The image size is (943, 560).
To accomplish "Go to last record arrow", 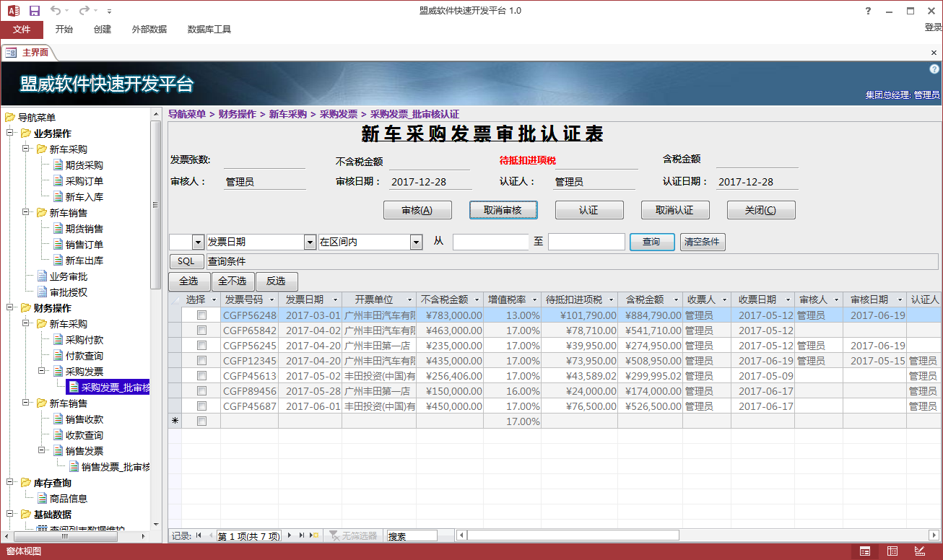I will tap(303, 535).
